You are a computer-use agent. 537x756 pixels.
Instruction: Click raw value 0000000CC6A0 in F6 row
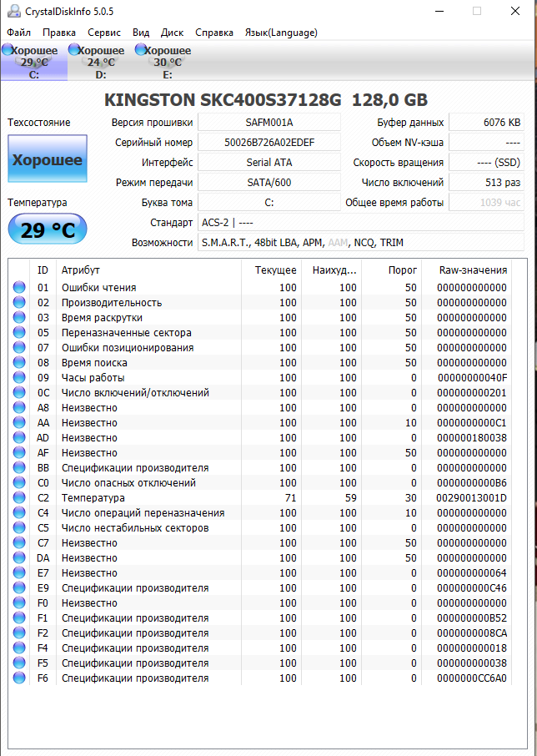click(472, 678)
